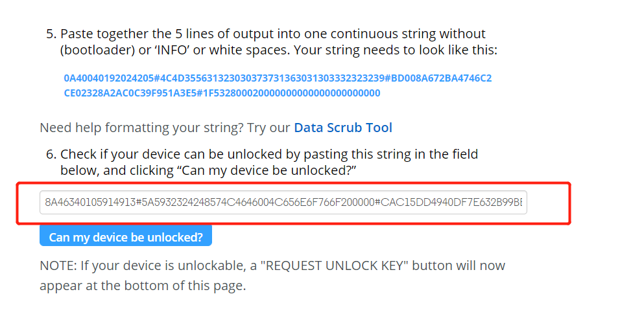Click the "Check if your device can be unlocked" step text
The image size is (644, 316).
(x=269, y=162)
